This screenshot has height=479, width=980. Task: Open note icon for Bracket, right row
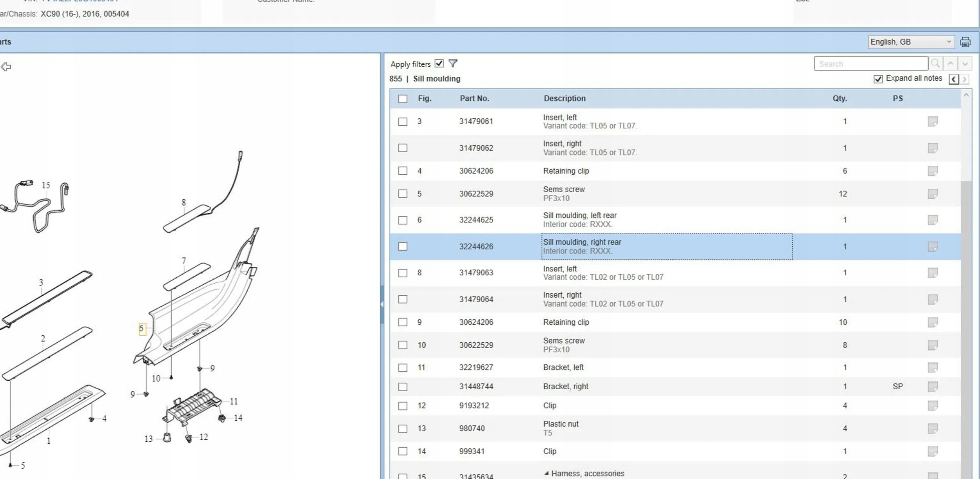click(933, 387)
